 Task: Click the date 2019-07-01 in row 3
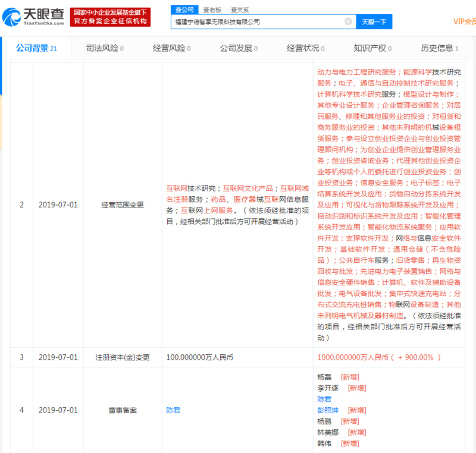[58, 357]
